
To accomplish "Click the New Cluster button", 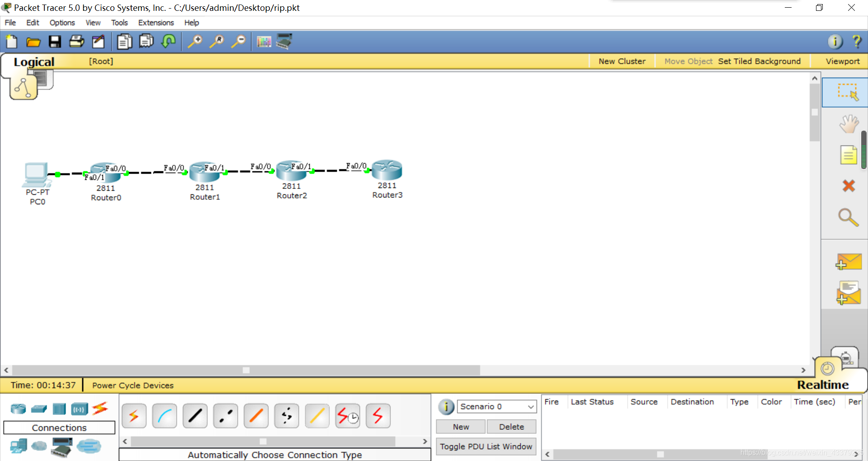I will pos(622,61).
